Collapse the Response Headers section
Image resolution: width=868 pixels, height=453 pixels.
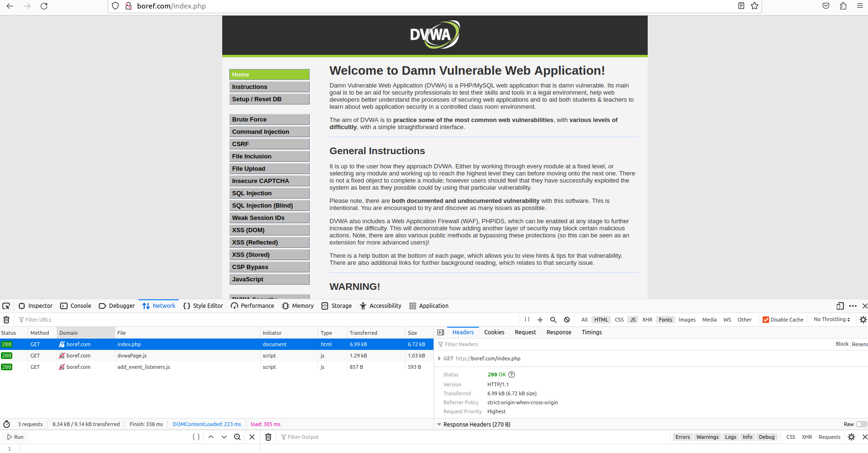pyautogui.click(x=439, y=424)
